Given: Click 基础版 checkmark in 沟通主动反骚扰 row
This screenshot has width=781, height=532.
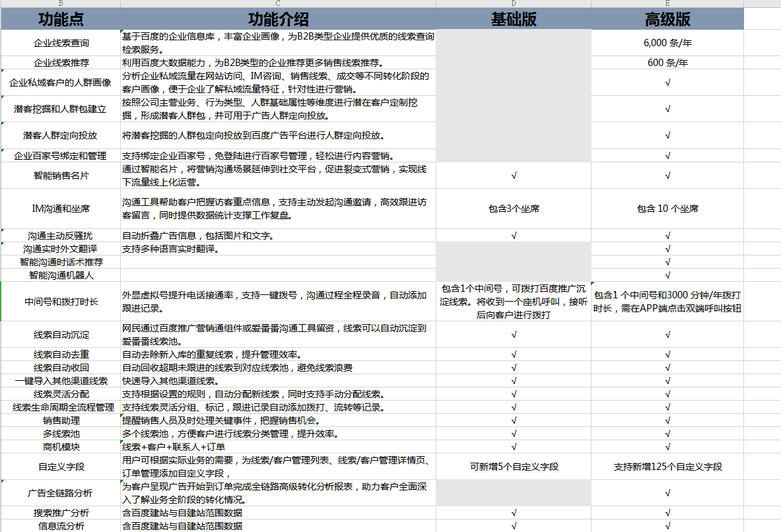Looking at the screenshot, I should pyautogui.click(x=514, y=236).
